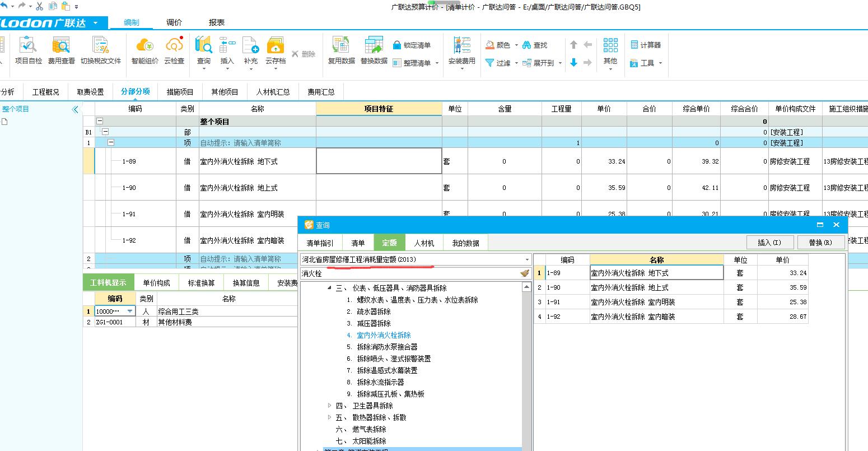Click the 替换(R) button

[820, 242]
